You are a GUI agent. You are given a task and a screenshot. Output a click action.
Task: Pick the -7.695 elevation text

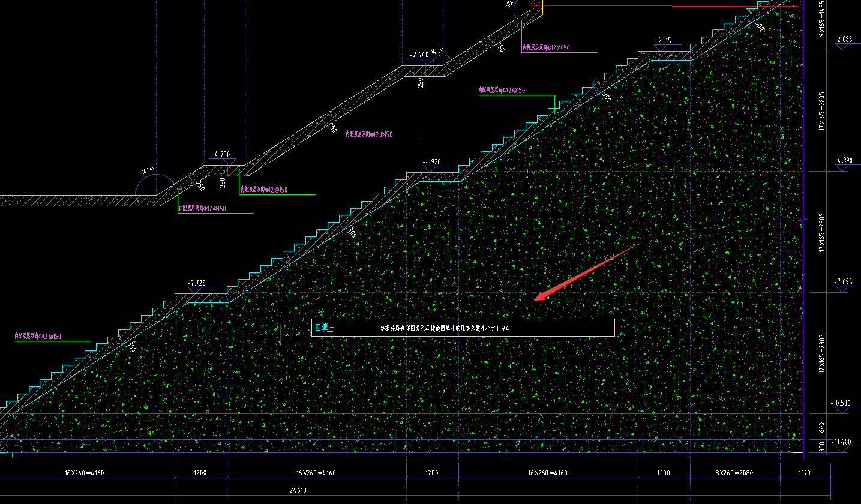pos(843,282)
